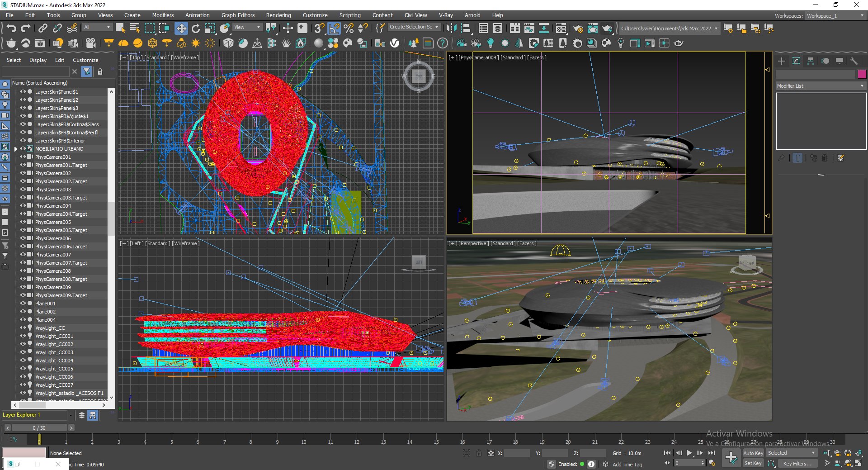This screenshot has width=868, height=470.
Task: Click the Render Setup teapot icon
Action: pos(578,28)
